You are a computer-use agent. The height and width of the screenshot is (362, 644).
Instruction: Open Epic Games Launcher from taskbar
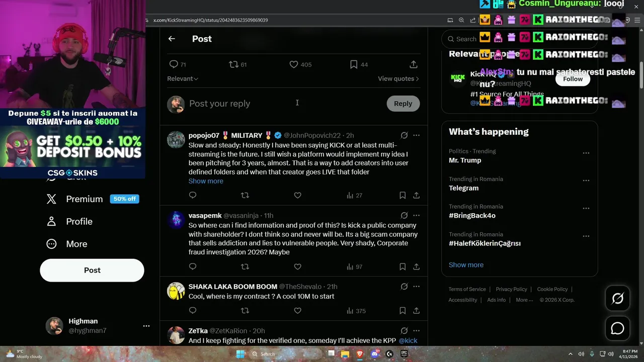coord(404,354)
